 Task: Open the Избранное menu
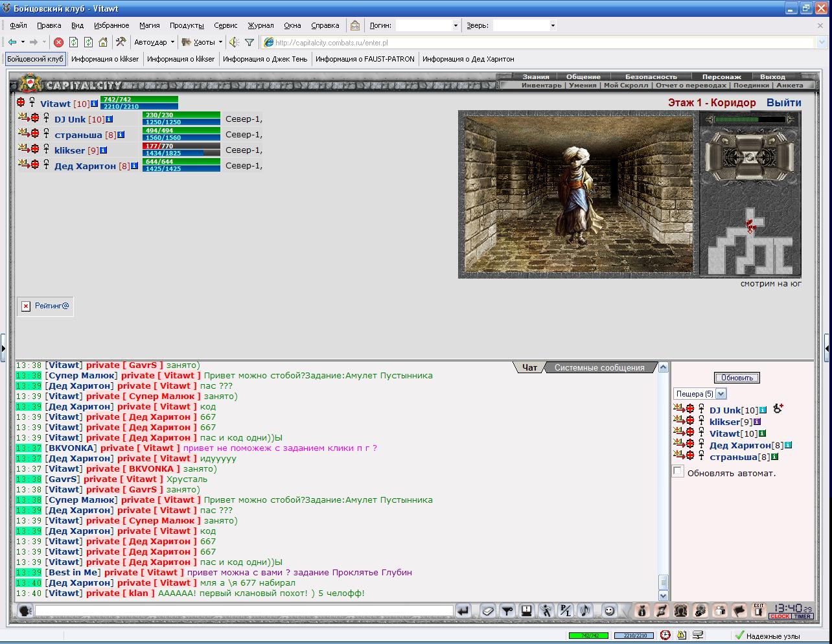pos(111,25)
